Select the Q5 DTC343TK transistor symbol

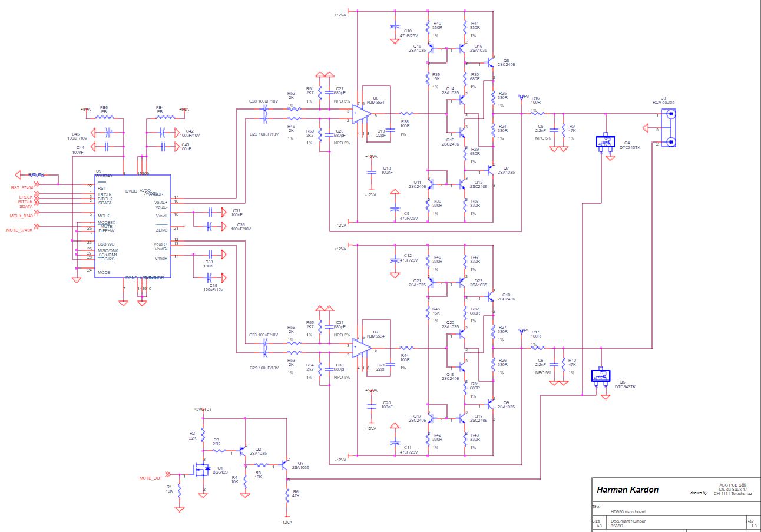coord(601,376)
